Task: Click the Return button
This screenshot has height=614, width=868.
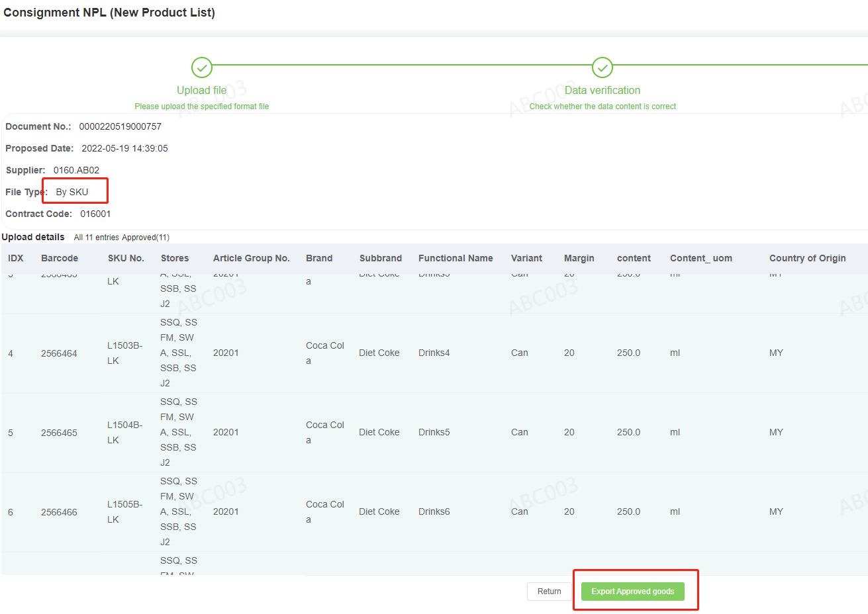Action: pos(549,592)
